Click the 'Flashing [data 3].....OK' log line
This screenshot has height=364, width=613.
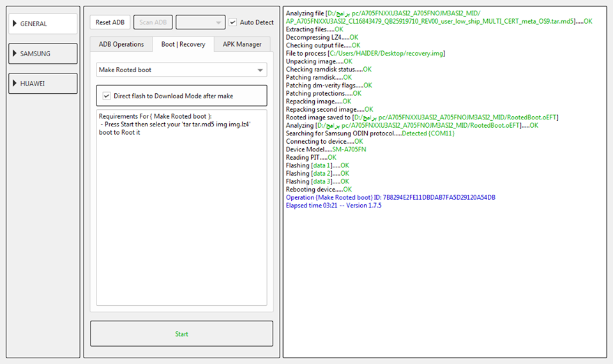pyautogui.click(x=317, y=181)
